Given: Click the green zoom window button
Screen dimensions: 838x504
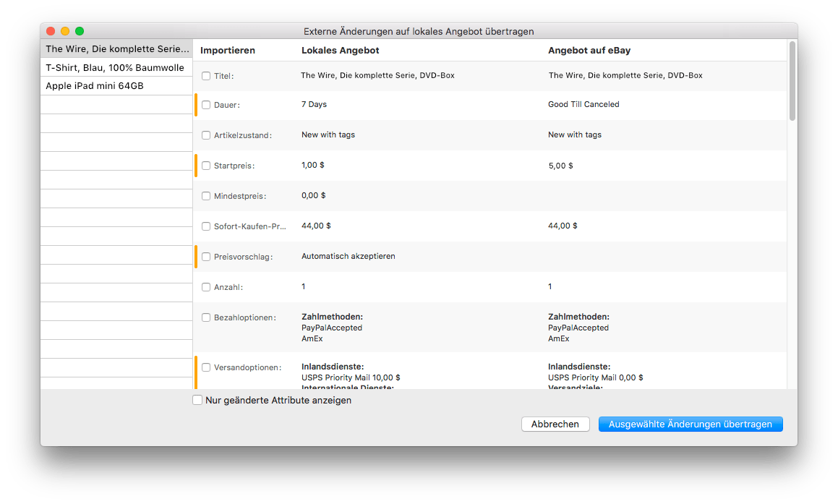Looking at the screenshot, I should tap(80, 31).
